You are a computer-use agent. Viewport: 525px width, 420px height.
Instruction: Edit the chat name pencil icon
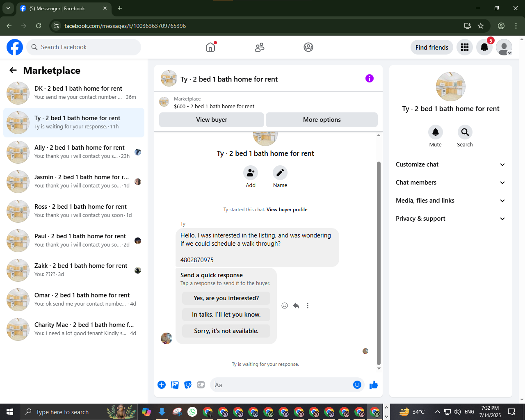click(x=280, y=173)
